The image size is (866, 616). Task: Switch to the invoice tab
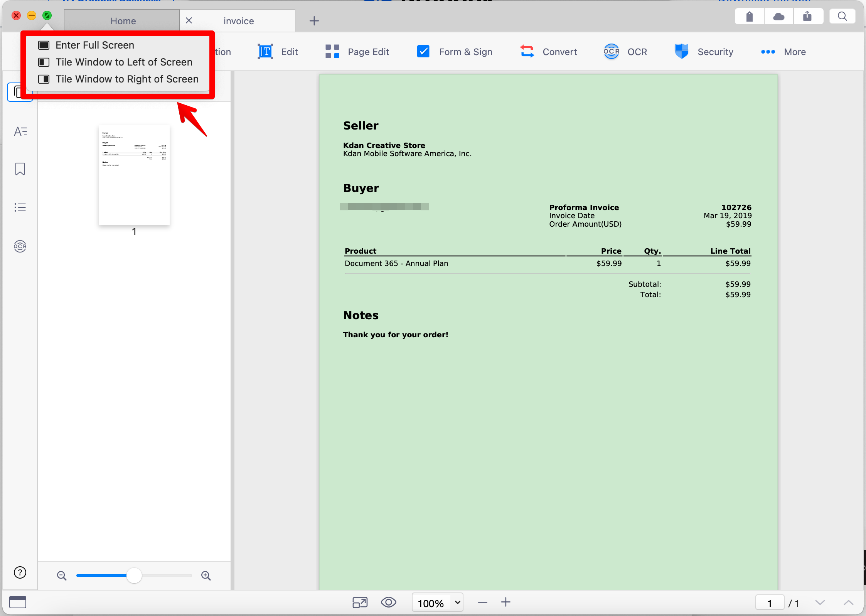pos(239,21)
